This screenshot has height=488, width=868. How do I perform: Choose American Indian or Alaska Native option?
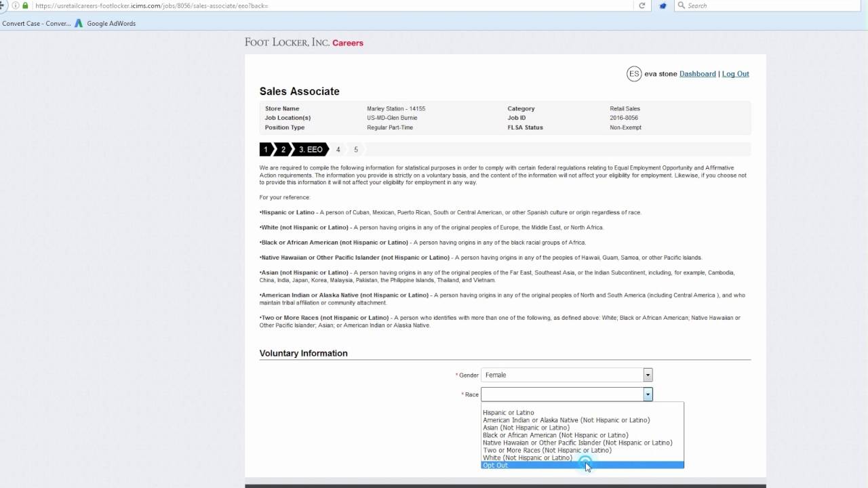pyautogui.click(x=583, y=420)
